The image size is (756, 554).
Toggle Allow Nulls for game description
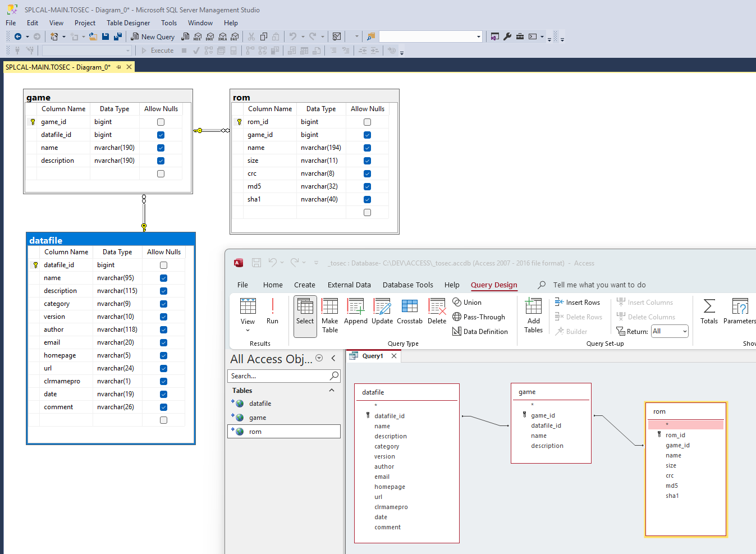pyautogui.click(x=161, y=161)
